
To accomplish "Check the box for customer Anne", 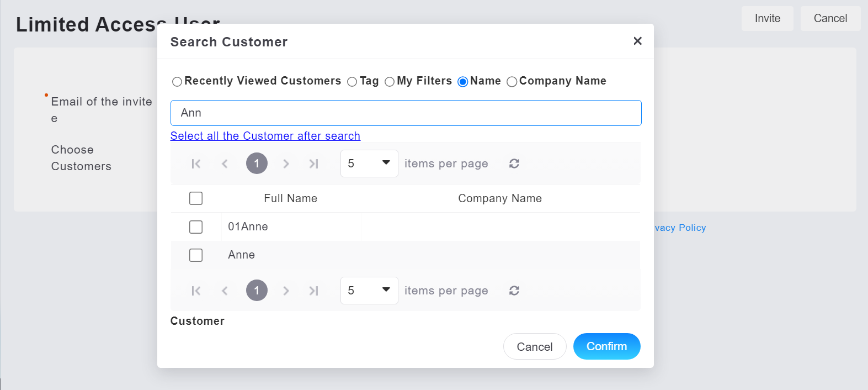I will 196,255.
